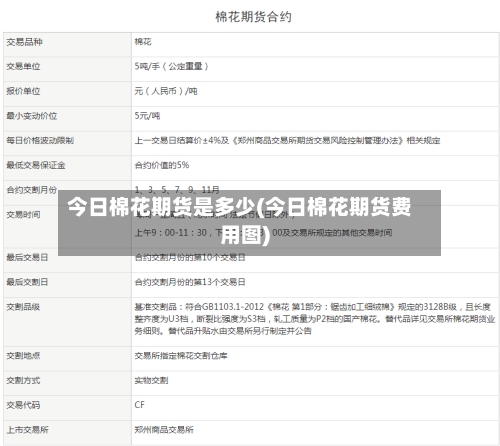
Task: Select the 交易时间 label cell
Action: [x=67, y=226]
